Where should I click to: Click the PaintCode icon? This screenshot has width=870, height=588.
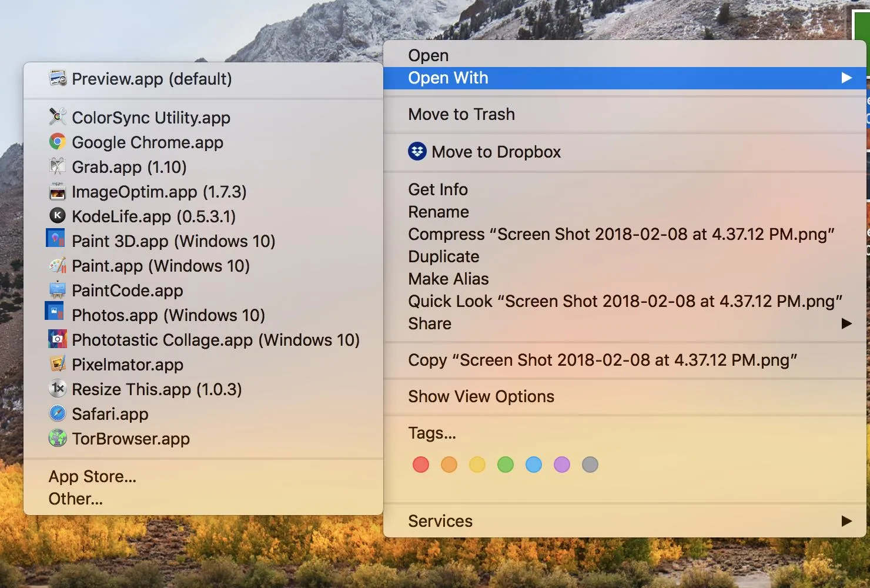[58, 290]
